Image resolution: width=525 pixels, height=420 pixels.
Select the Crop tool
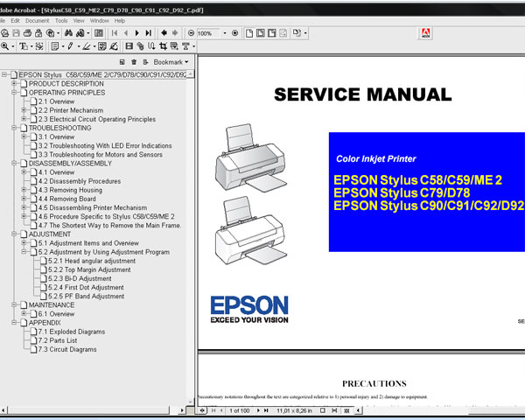pyautogui.click(x=163, y=46)
